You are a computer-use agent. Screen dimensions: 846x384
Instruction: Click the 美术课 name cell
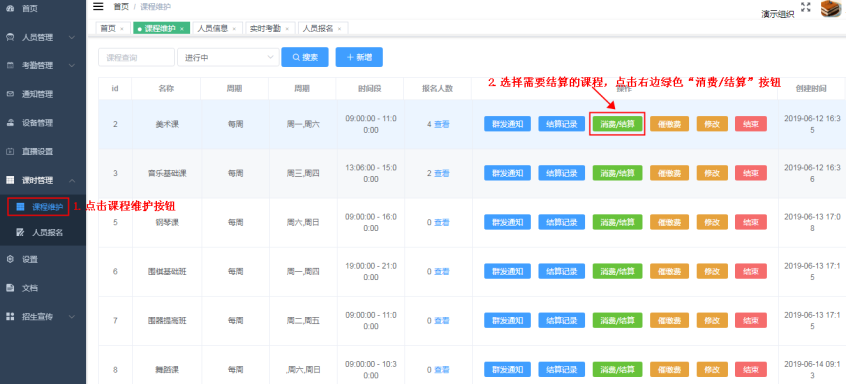pyautogui.click(x=167, y=124)
